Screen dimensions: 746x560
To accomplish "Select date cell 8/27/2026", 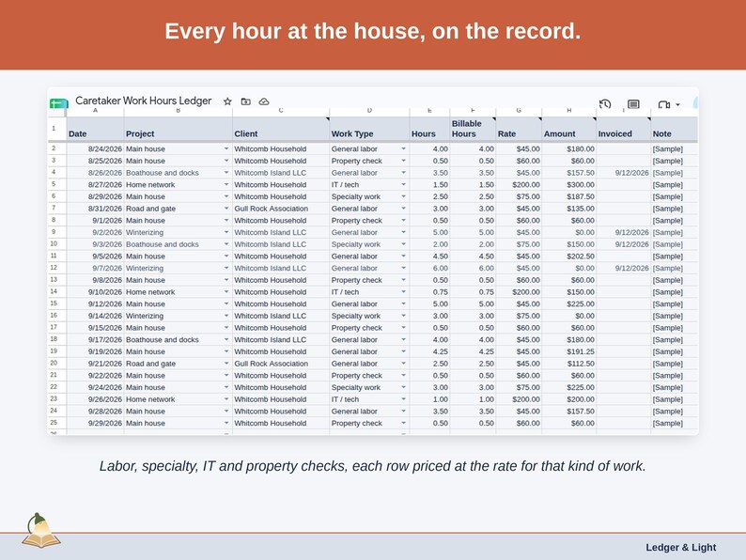I will click(x=95, y=184).
